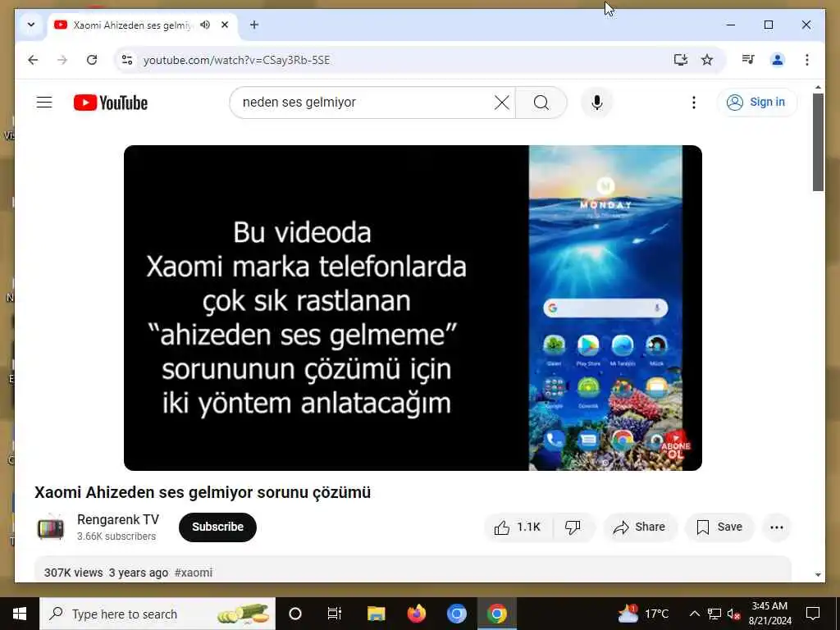This screenshot has width=840, height=630.
Task: Share the video
Action: click(x=640, y=527)
